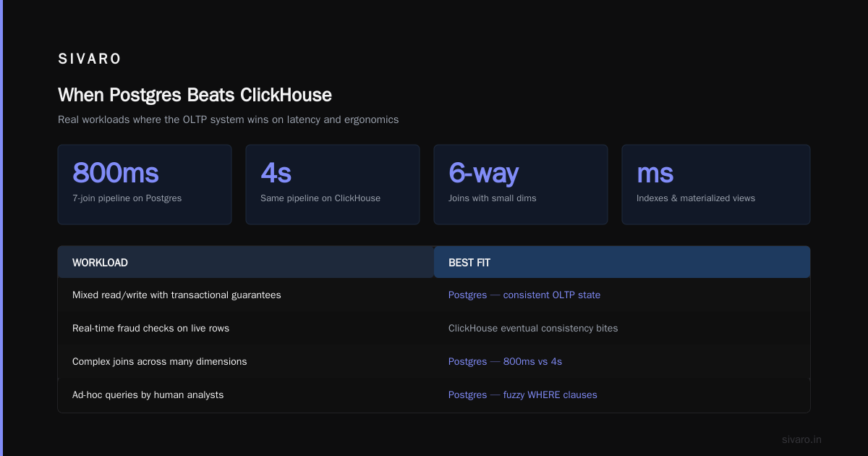Select the heading 'When Postgres Beats ClickHouse'
The width and height of the screenshot is (868, 456).
pyautogui.click(x=195, y=95)
